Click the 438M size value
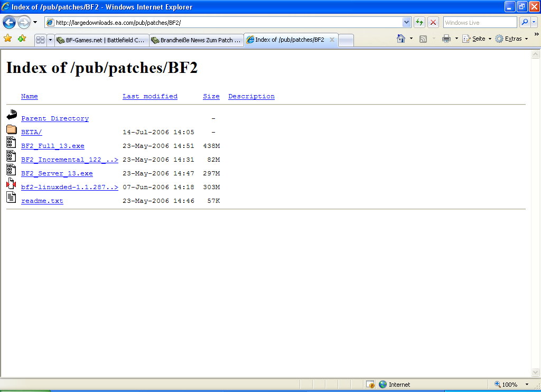The image size is (541, 392). point(211,146)
